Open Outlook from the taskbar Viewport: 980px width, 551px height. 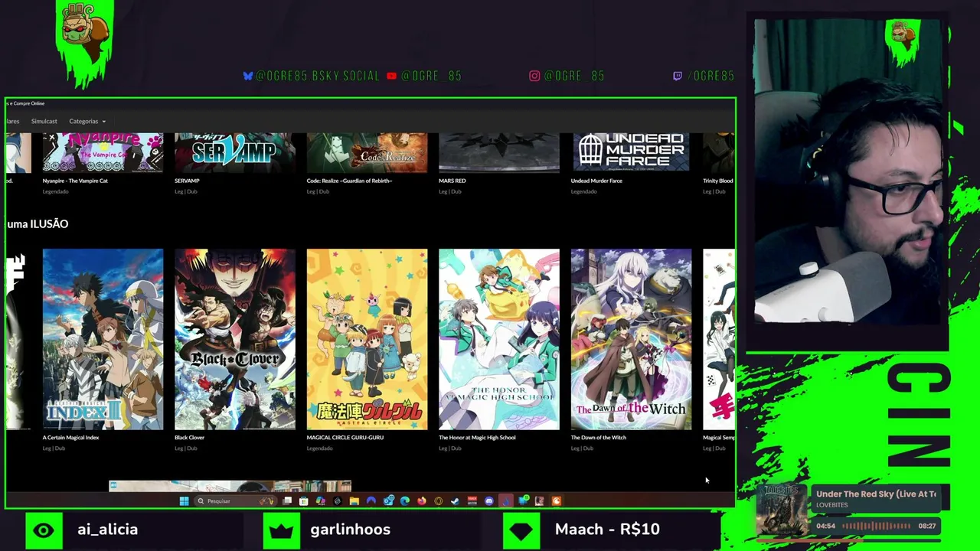point(388,501)
